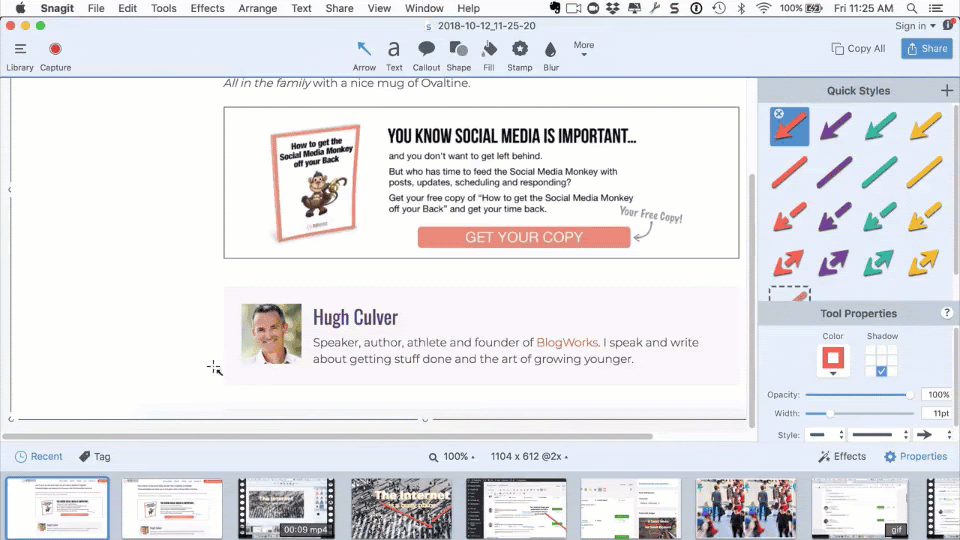Open the Dropbox menu bar icon
Image resolution: width=960 pixels, height=540 pixels.
[x=613, y=9]
